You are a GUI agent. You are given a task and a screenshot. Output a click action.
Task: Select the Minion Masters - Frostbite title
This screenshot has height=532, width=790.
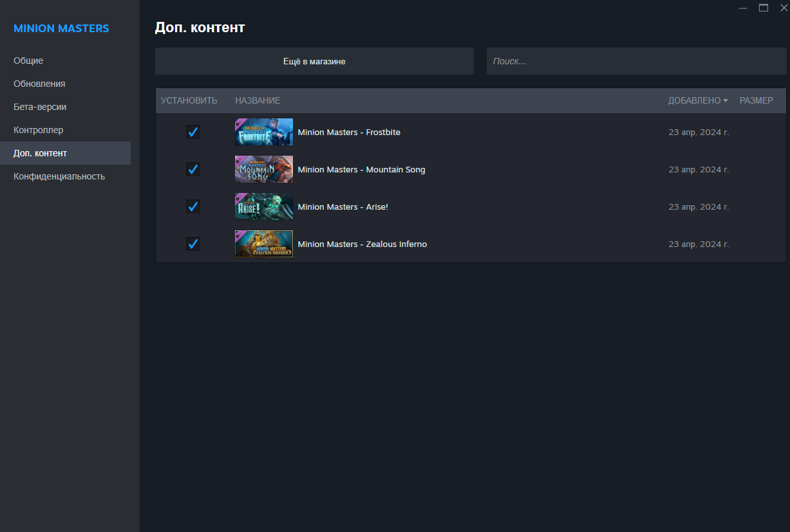(x=349, y=132)
